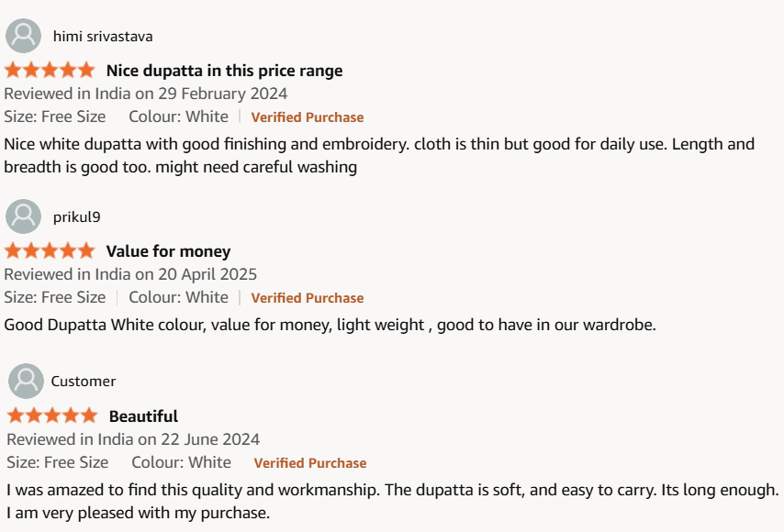Click Size: Free Size on first review
Image resolution: width=784 pixels, height=532 pixels.
pos(55,116)
